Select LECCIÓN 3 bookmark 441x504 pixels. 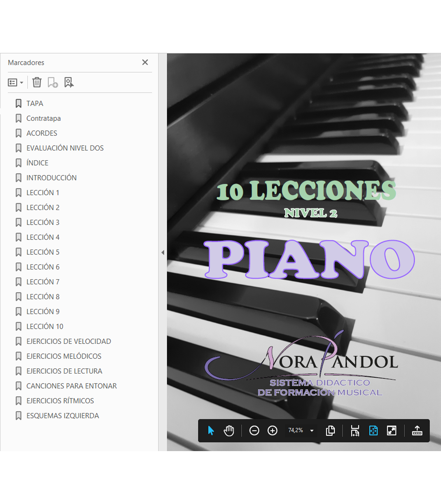click(43, 222)
